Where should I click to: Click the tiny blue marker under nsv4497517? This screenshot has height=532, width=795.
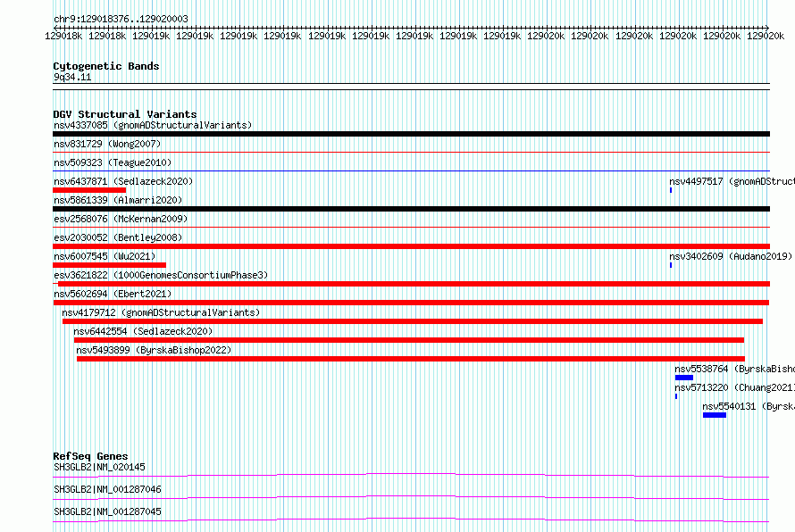[671, 190]
